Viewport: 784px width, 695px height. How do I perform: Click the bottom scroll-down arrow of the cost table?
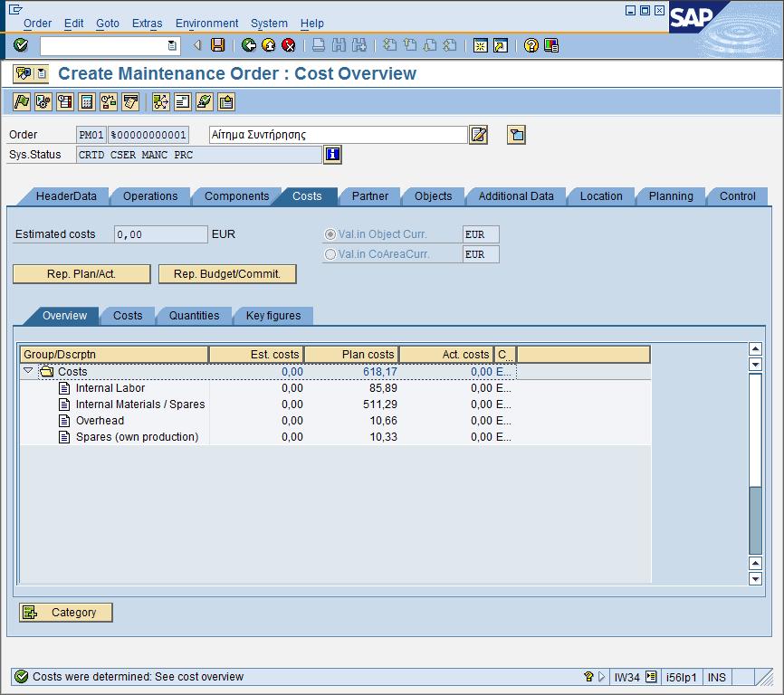[755, 579]
